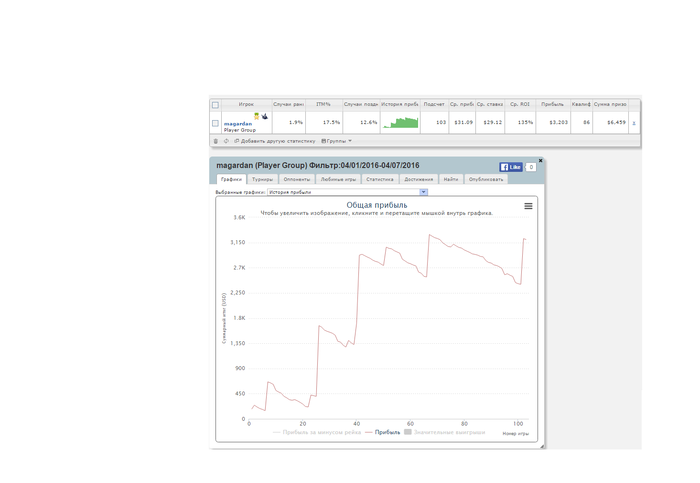Click Добавить другую статистику link
Viewport: 700px width, 483px height.
tap(275, 141)
